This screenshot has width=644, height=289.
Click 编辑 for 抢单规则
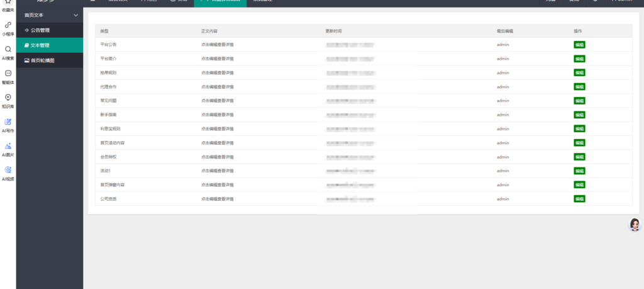pos(579,72)
